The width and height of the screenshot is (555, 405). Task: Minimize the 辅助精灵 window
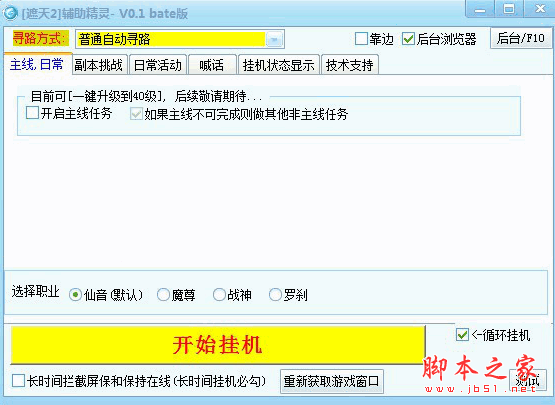(480, 10)
